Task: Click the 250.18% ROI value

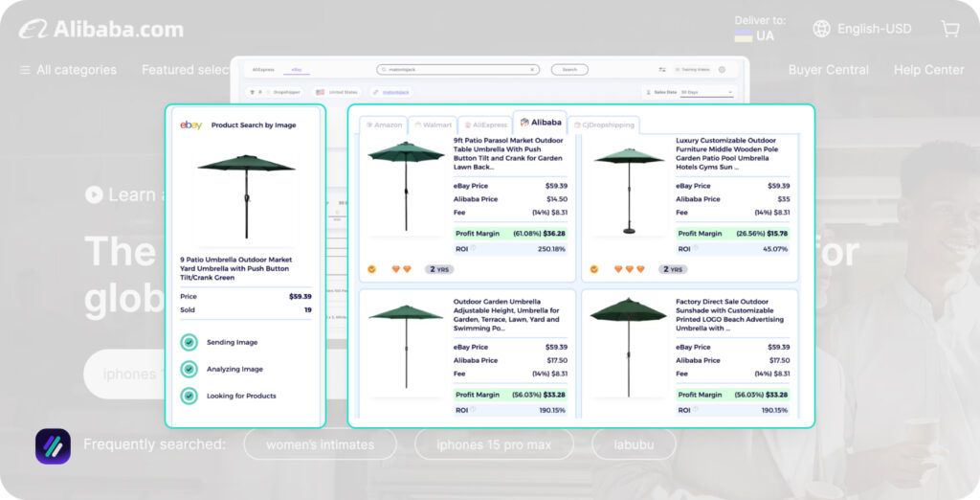Action: pos(551,249)
